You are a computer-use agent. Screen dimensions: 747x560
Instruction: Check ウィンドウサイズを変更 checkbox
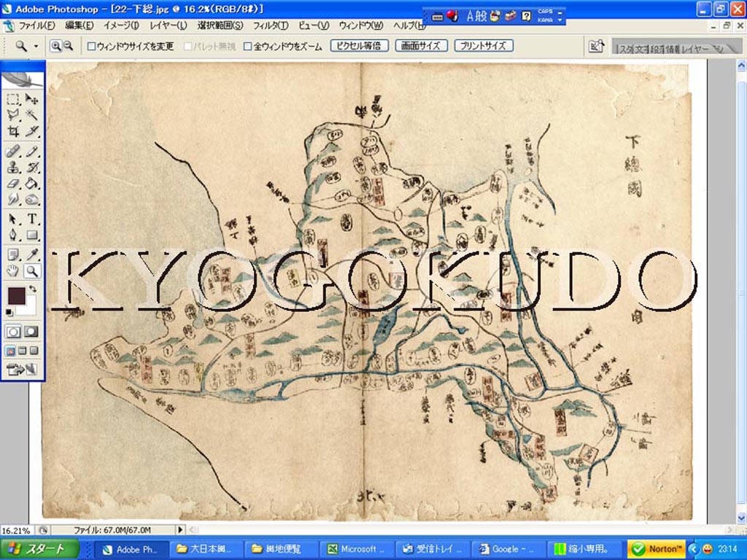pyautogui.click(x=91, y=46)
